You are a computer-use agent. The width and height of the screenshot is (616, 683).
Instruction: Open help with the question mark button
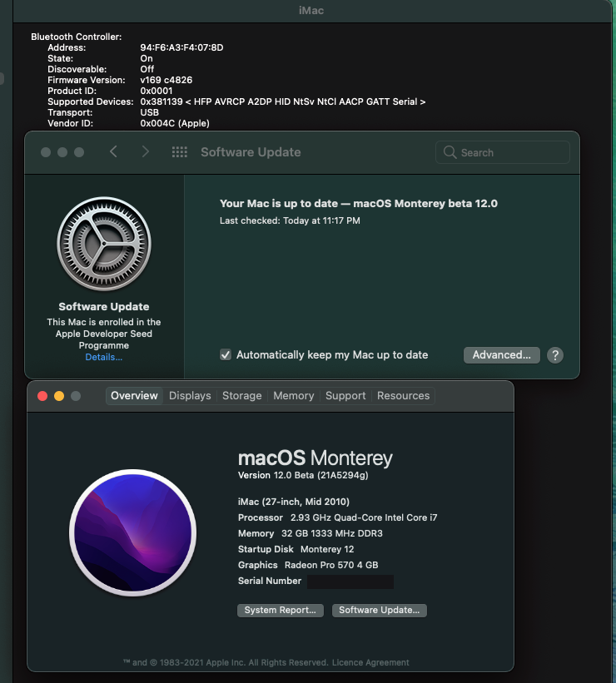tap(555, 355)
